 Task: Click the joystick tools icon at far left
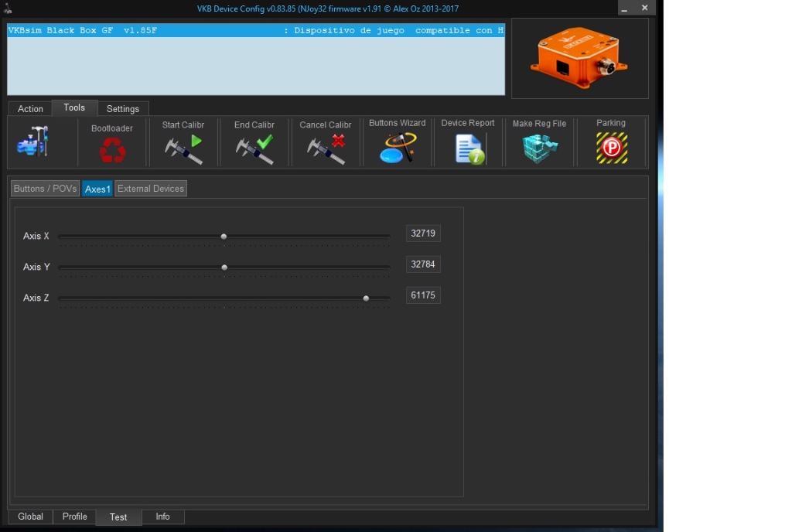[32, 142]
